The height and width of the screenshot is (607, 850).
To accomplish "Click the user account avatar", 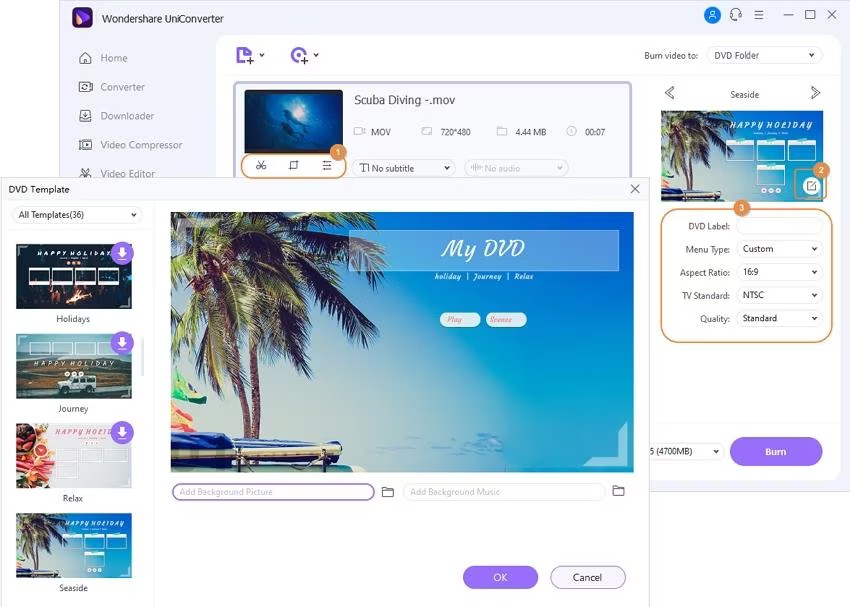I will click(x=711, y=15).
